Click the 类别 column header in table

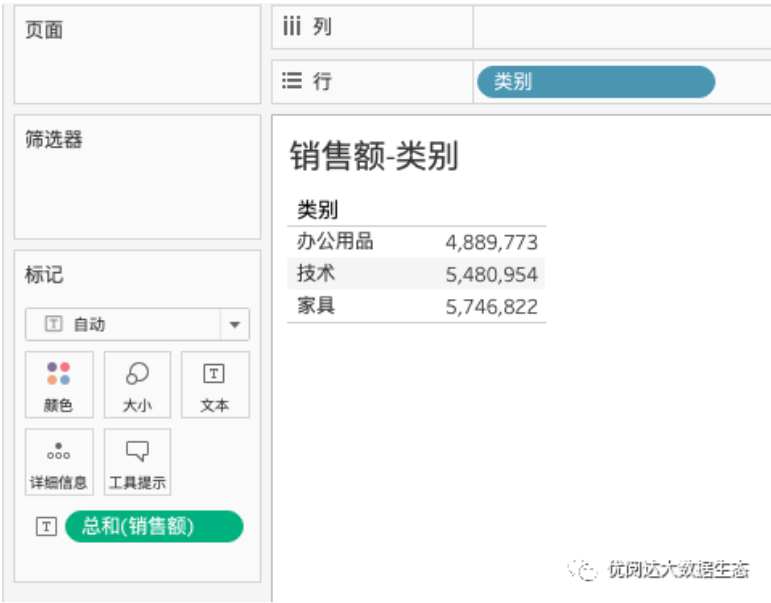tap(317, 210)
